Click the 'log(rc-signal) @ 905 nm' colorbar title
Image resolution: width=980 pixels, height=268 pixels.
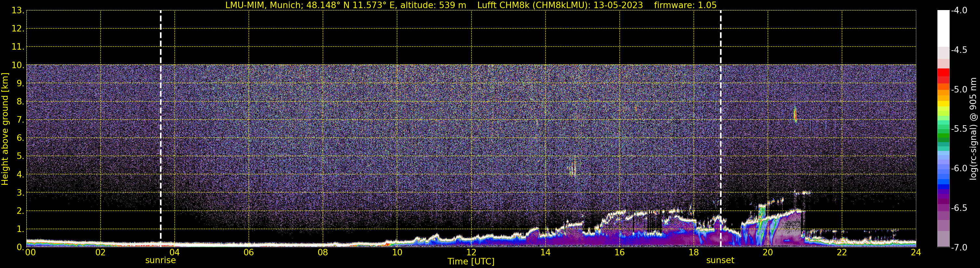click(973, 129)
